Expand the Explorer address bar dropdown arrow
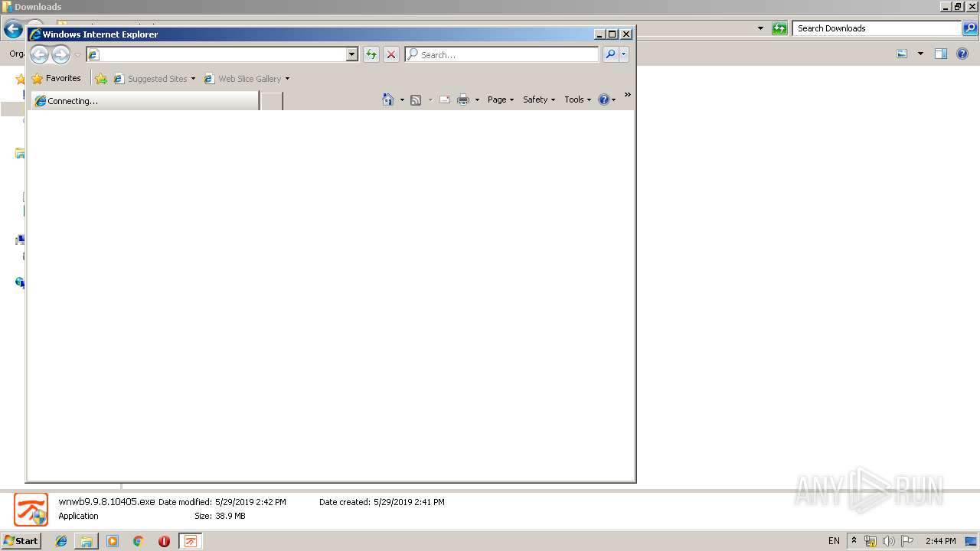The height and width of the screenshot is (551, 980). pos(760,28)
